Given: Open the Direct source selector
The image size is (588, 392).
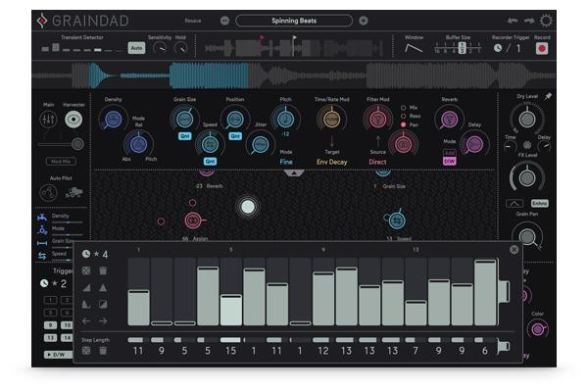Looking at the screenshot, I should (377, 163).
